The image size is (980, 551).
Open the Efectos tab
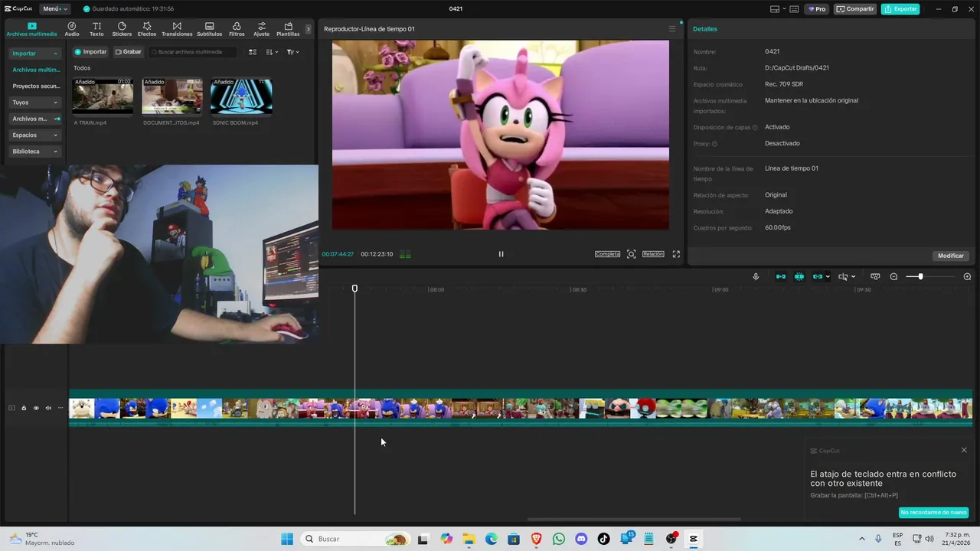(x=147, y=29)
